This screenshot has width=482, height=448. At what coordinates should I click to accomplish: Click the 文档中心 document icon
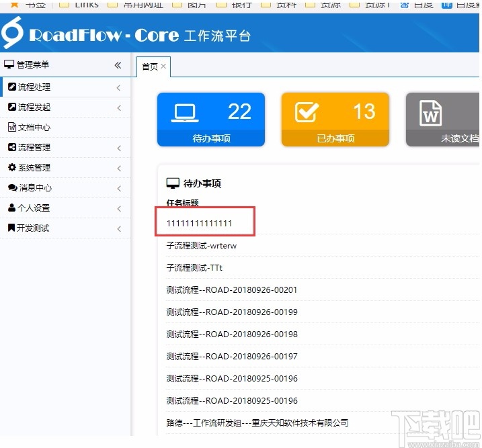tap(12, 127)
